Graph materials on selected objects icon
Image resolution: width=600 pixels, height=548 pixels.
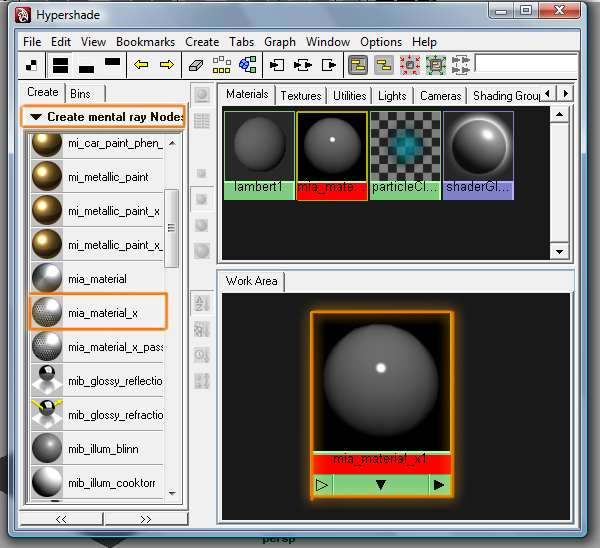[248, 65]
